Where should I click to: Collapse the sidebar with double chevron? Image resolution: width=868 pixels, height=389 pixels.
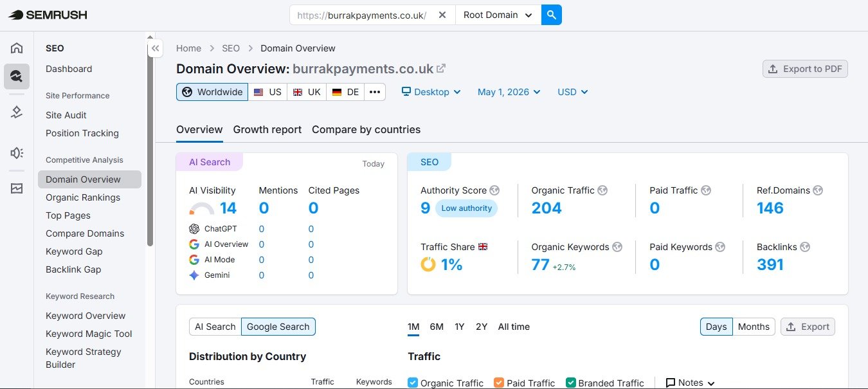click(155, 48)
